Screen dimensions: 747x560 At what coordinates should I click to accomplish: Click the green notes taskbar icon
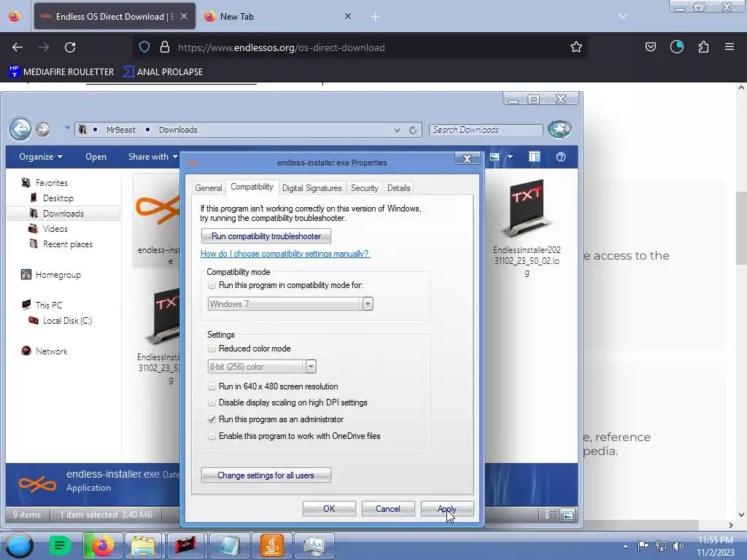click(x=60, y=545)
